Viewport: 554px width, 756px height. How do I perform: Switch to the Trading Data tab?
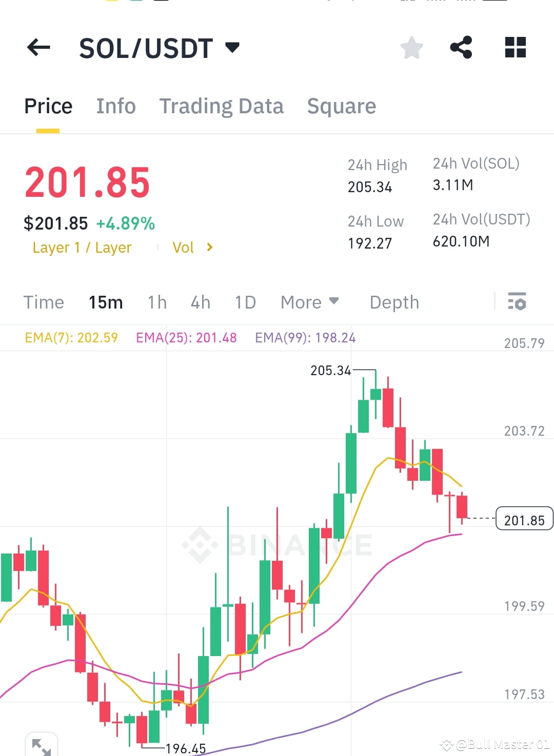[x=222, y=106]
